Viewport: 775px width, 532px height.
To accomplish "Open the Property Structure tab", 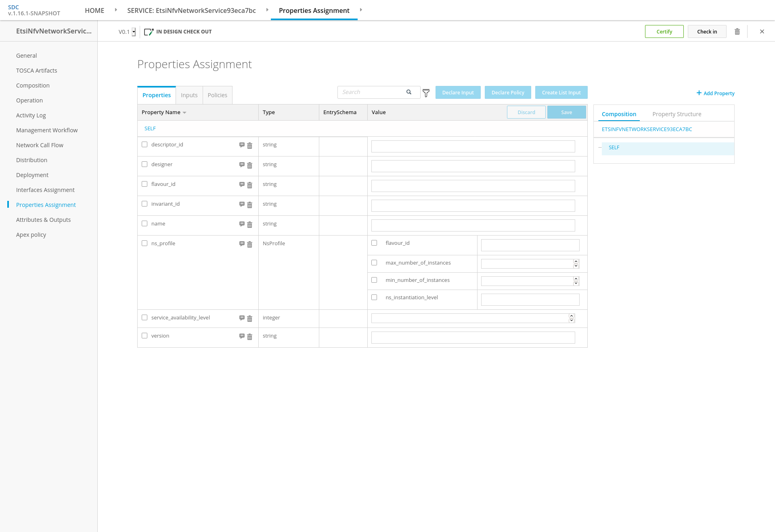I will (677, 114).
